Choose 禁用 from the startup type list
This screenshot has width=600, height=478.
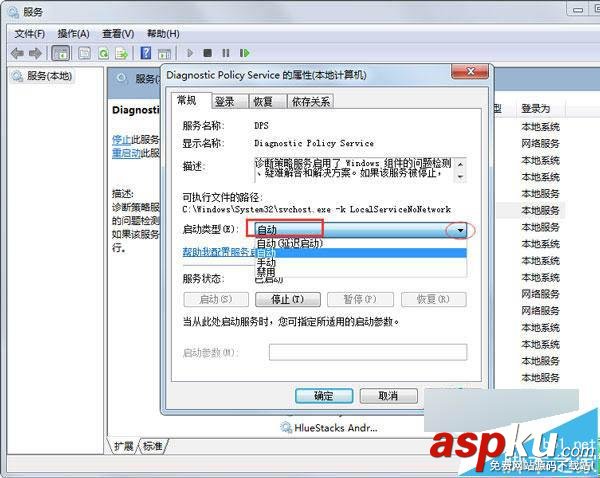pyautogui.click(x=361, y=272)
